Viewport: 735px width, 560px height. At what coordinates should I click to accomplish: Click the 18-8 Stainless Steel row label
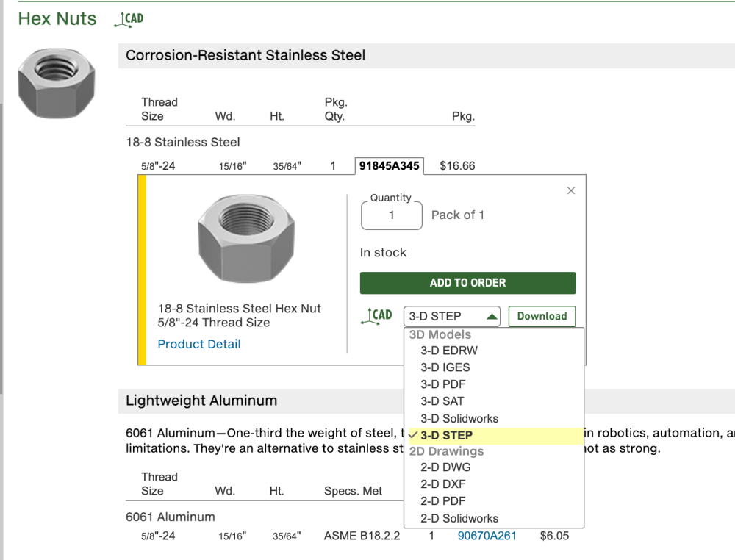pos(183,142)
